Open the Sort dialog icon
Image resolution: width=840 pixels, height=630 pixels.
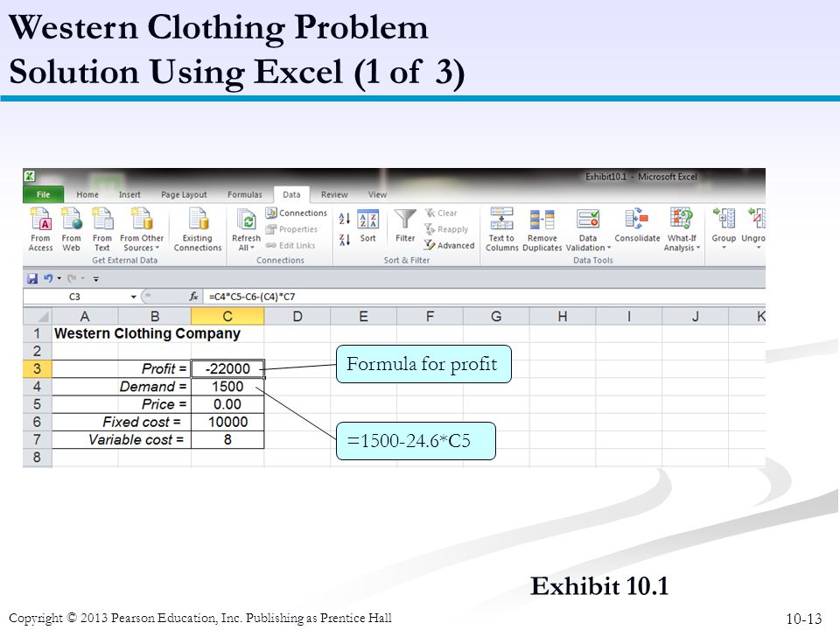368,219
